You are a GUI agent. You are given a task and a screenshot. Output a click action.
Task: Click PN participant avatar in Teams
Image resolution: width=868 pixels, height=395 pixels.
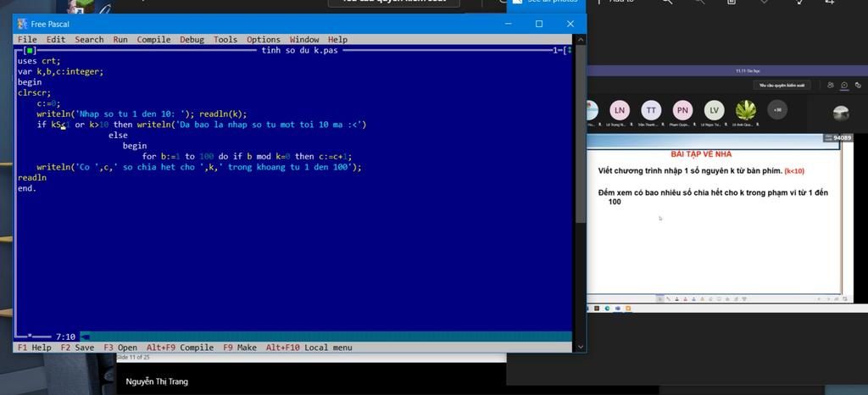[x=682, y=110]
